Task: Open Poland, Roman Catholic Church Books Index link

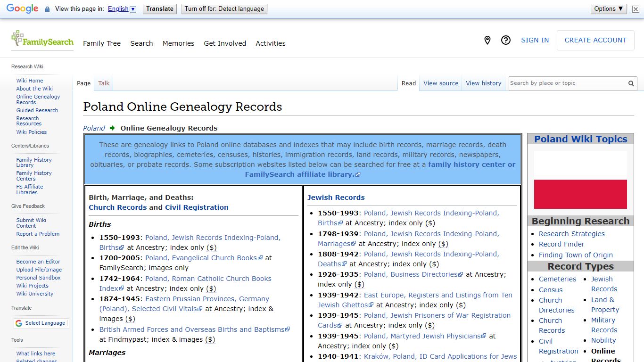Action: pyautogui.click(x=185, y=283)
